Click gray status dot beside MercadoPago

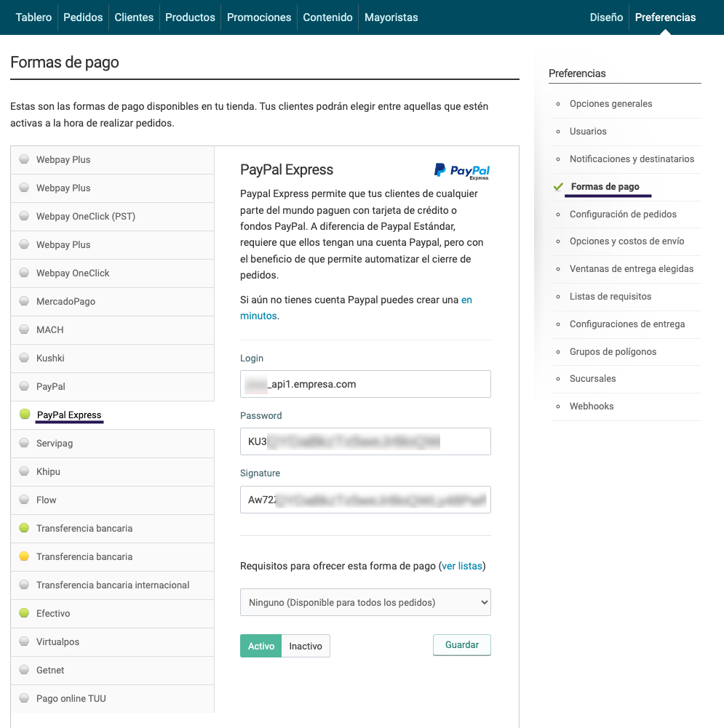tap(24, 300)
